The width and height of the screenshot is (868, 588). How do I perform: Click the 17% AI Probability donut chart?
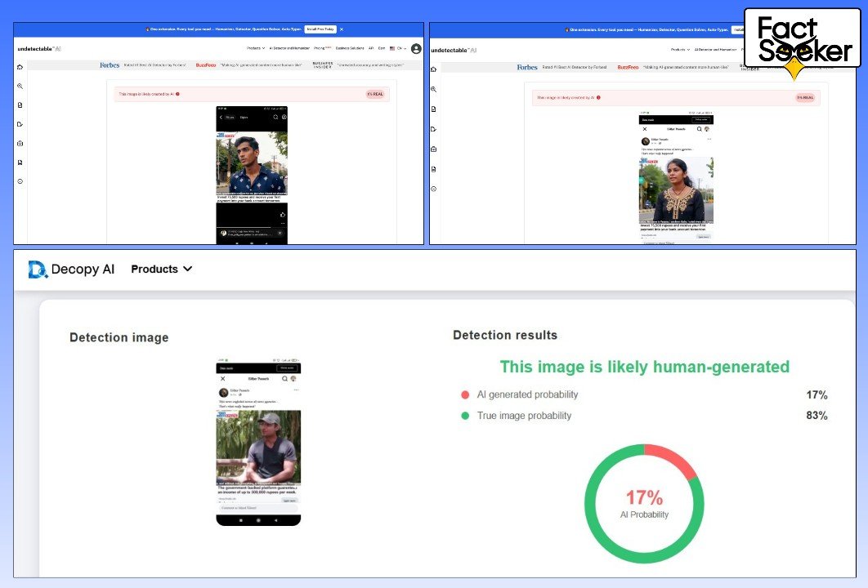tap(644, 504)
